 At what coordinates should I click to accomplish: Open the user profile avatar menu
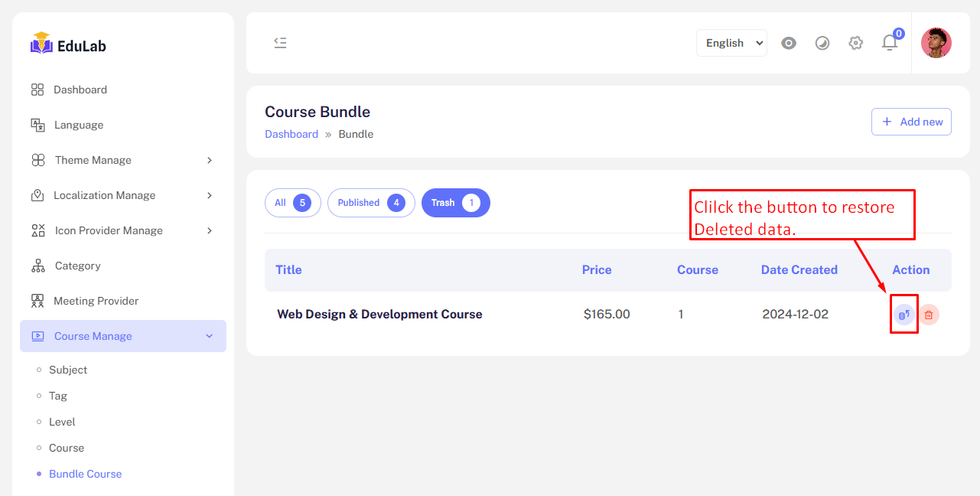coord(936,43)
